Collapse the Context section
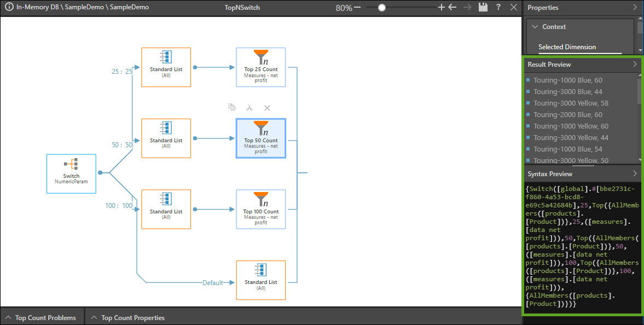The height and width of the screenshot is (325, 644). pos(533,27)
